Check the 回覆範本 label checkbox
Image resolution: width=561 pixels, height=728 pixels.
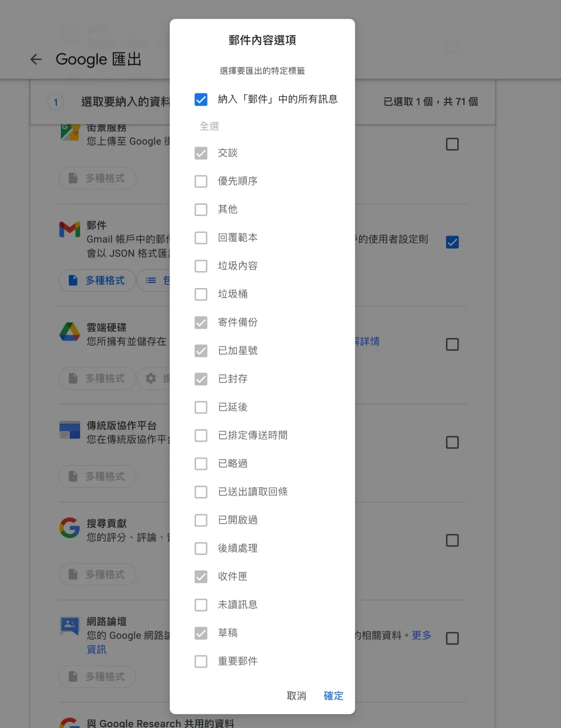tap(201, 238)
